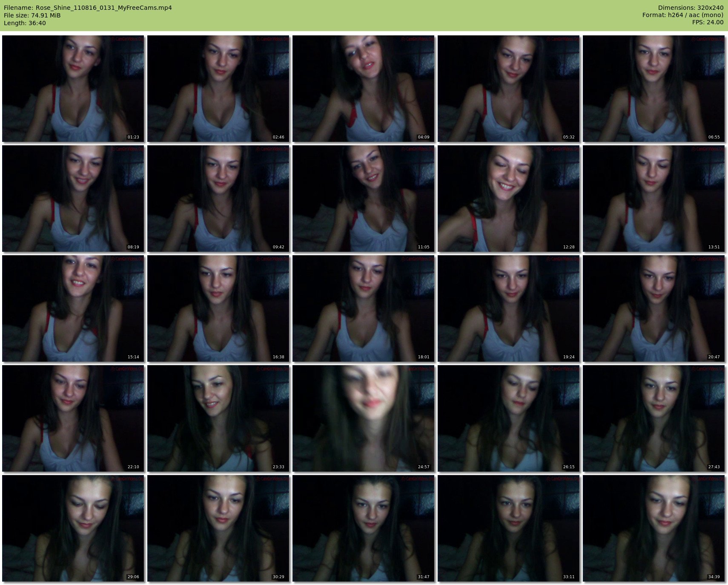This screenshot has width=728, height=585.
Task: Open the frame at 11:05
Action: pos(363,198)
